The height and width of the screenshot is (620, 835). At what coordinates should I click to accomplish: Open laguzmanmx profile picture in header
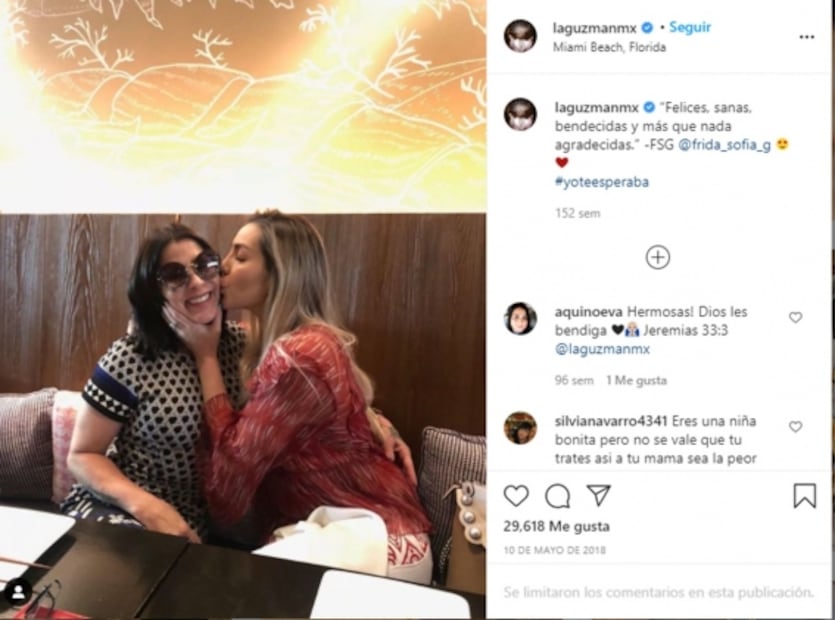click(x=520, y=36)
